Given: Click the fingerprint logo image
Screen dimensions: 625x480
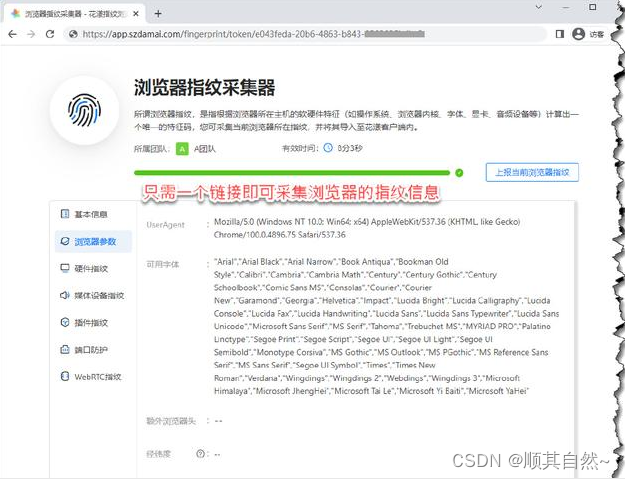Looking at the screenshot, I should 85,110.
